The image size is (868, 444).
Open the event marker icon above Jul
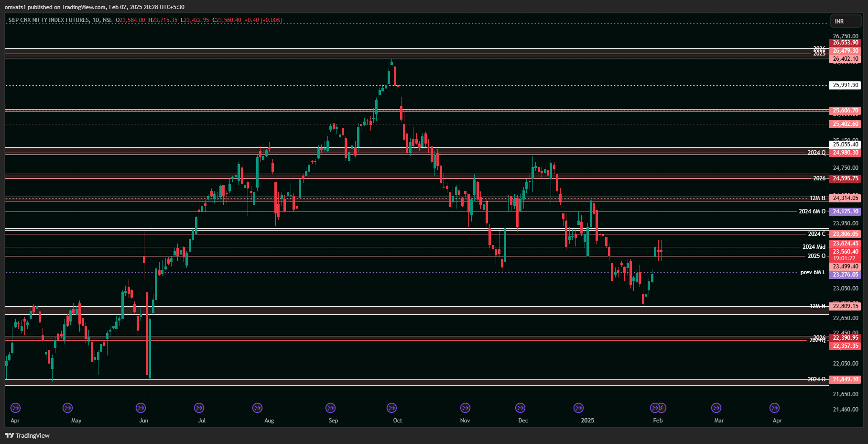tap(199, 408)
